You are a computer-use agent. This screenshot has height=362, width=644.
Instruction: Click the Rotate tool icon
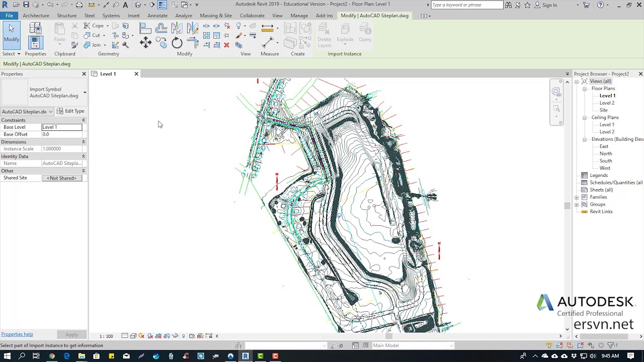pos(177,43)
